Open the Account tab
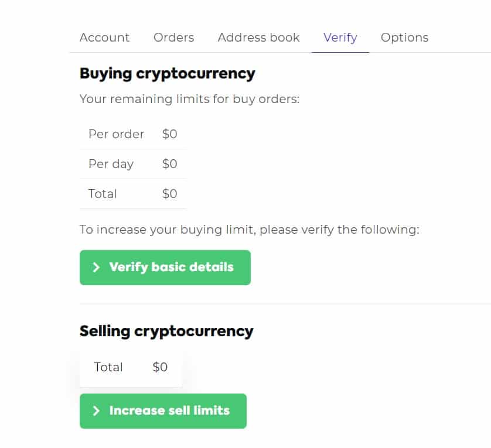491x448 pixels. (x=104, y=37)
